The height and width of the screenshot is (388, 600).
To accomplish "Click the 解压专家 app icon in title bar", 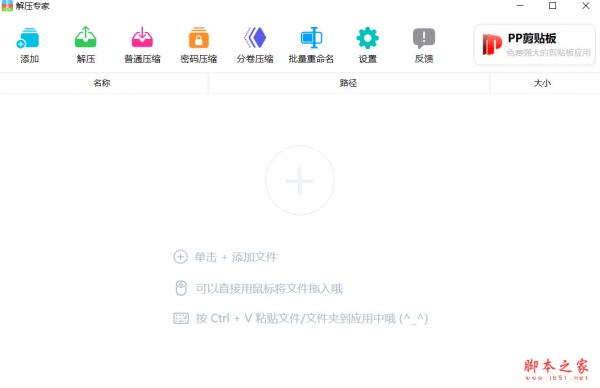I will [7, 6].
